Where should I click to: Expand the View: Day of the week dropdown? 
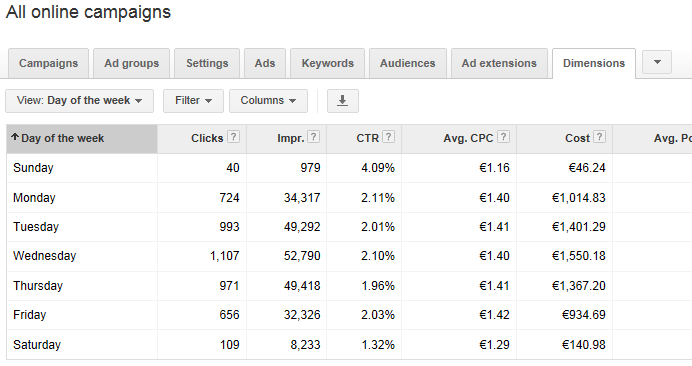pyautogui.click(x=79, y=101)
